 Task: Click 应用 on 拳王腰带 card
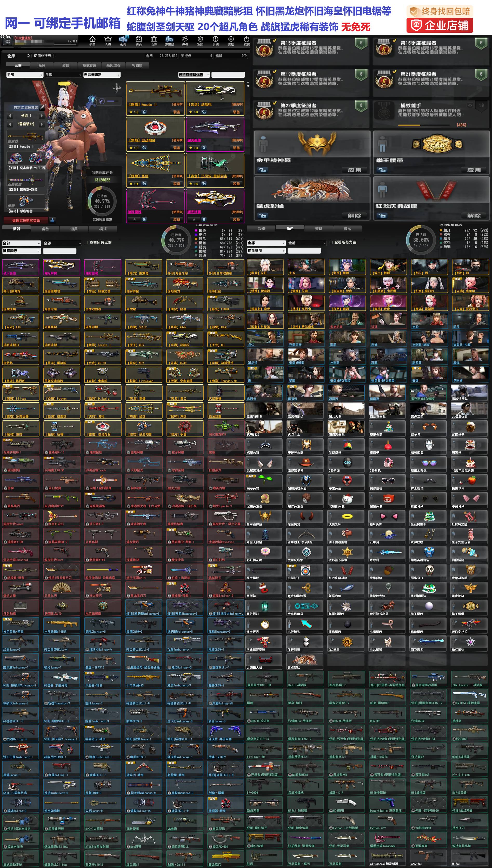coord(474,170)
